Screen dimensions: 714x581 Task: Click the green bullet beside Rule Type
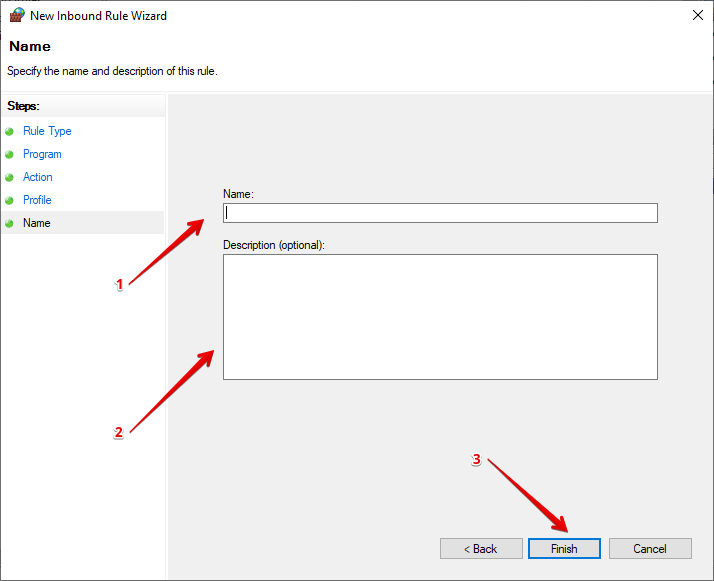click(x=9, y=132)
